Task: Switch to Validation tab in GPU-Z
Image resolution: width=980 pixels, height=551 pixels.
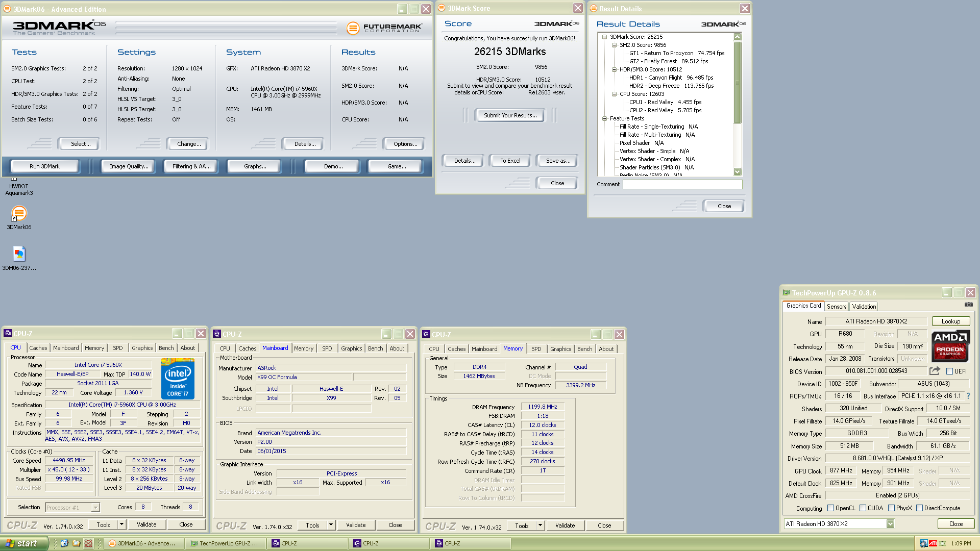Action: coord(864,307)
